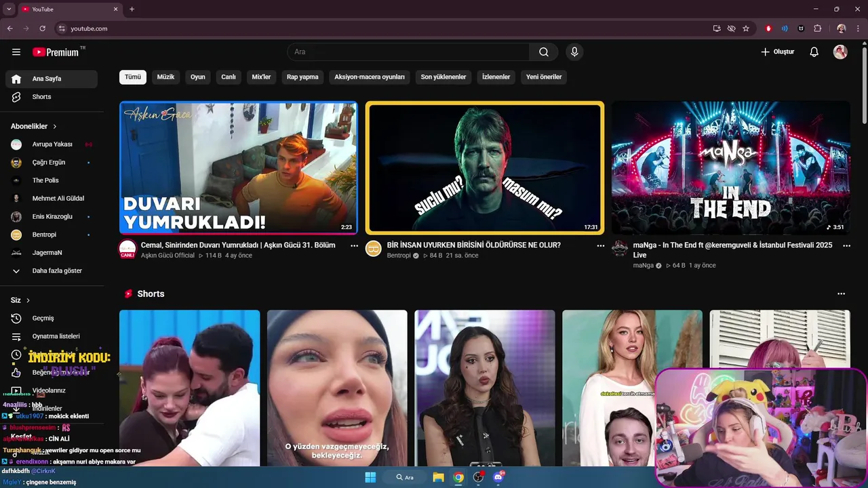Viewport: 868px width, 488px height.
Task: Go back in browser history
Action: coord(9,28)
